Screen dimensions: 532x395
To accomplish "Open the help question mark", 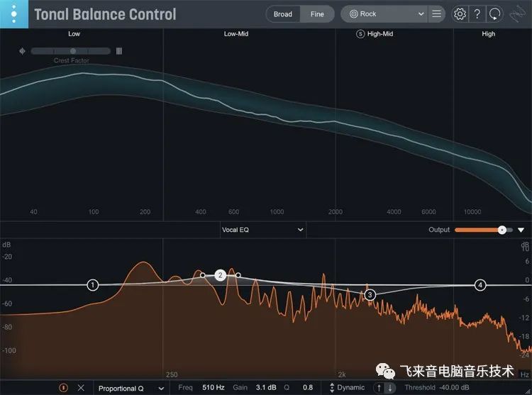I will pyautogui.click(x=477, y=14).
